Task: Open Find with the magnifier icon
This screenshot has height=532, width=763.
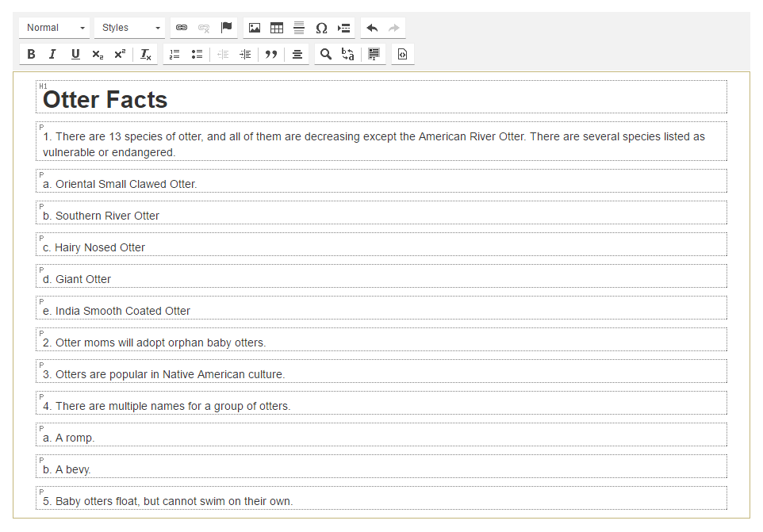Action: (325, 54)
